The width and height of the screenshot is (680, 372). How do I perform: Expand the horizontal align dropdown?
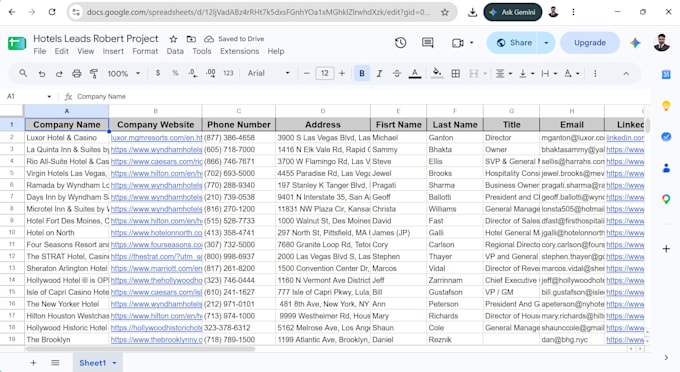[510, 74]
